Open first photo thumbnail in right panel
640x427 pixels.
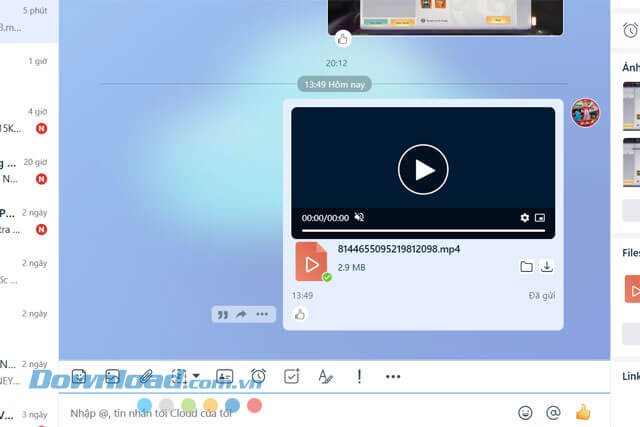[631, 106]
